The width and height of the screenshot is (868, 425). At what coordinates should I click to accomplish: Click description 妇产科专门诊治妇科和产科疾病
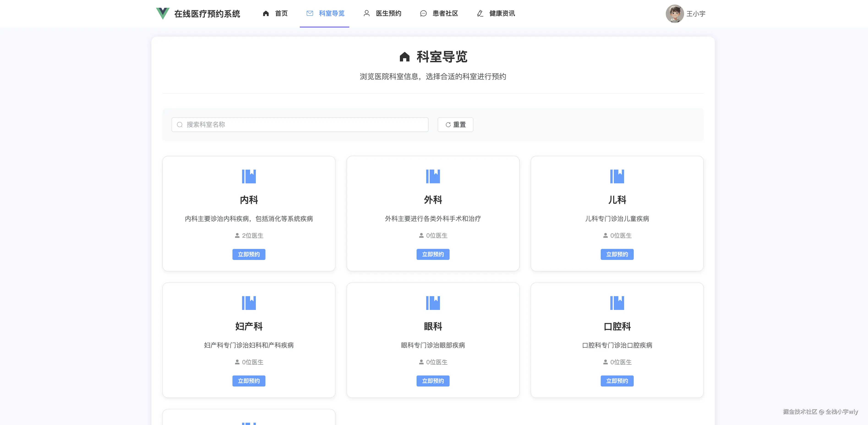tap(249, 345)
